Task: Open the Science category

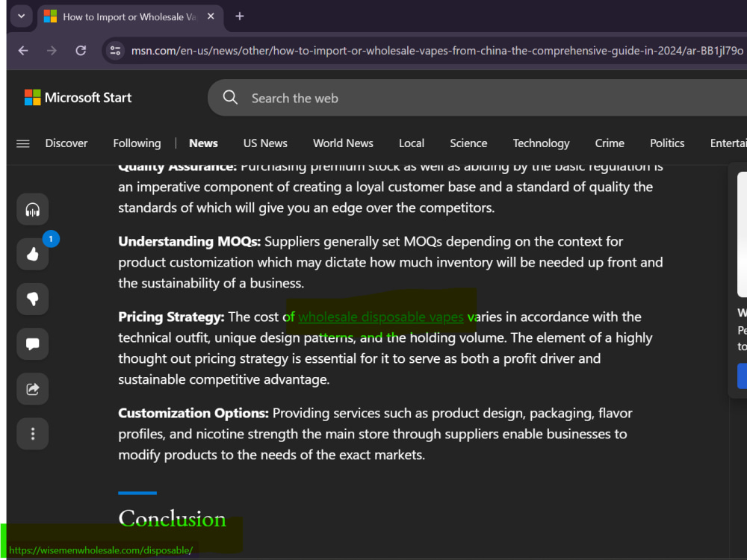Action: 468,143
